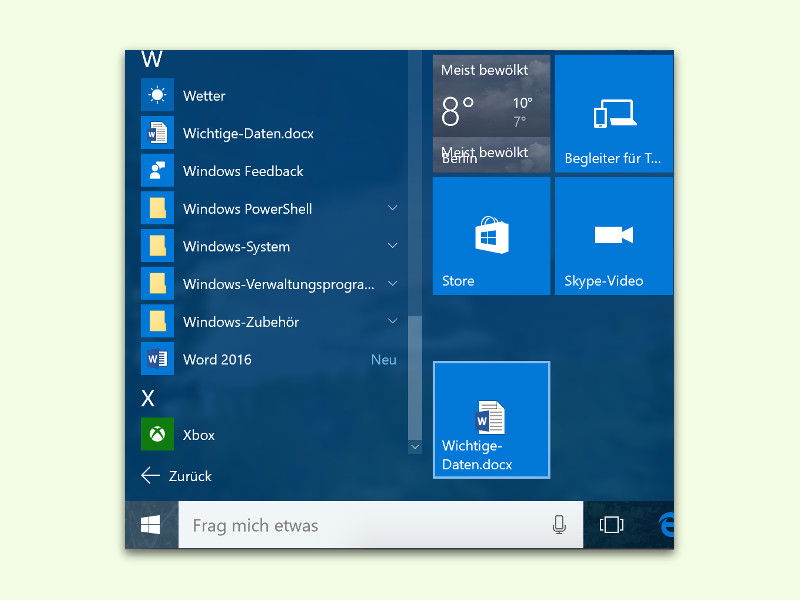Open Task View in the taskbar
Image resolution: width=800 pixels, height=600 pixels.
(611, 524)
